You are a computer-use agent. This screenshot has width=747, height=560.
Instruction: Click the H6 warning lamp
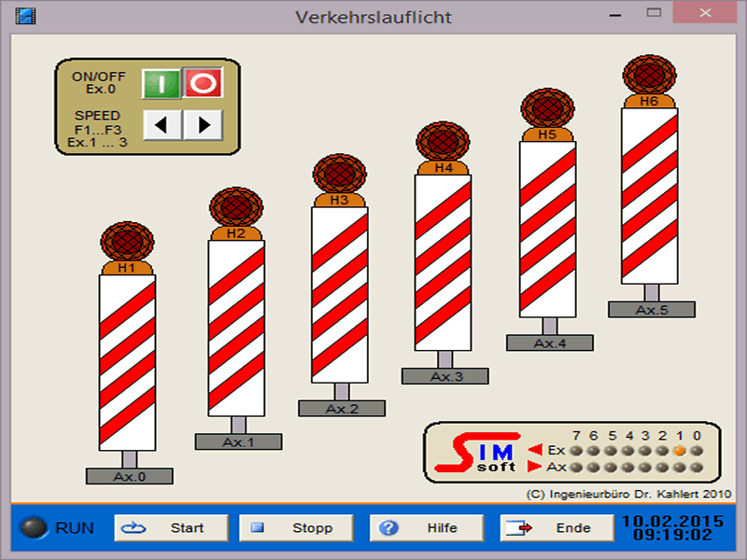[x=649, y=76]
